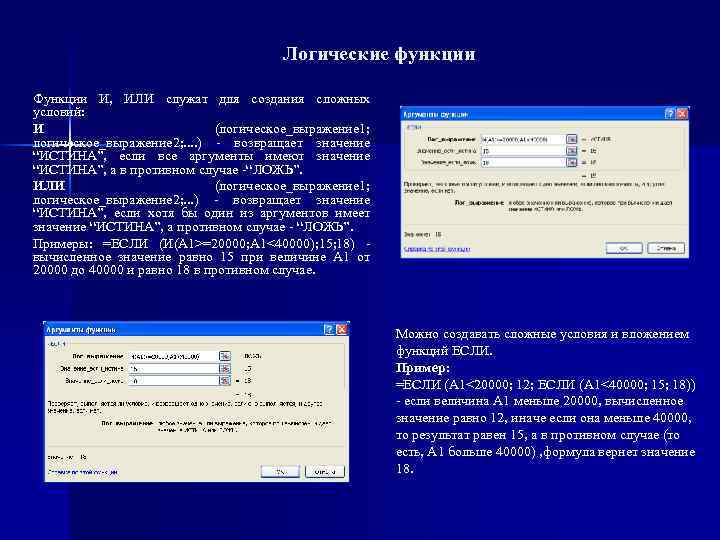Viewport: 720px width, 540px height.
Task: Focus Значение_если_истина input in upper dialog
Action: click(x=523, y=151)
